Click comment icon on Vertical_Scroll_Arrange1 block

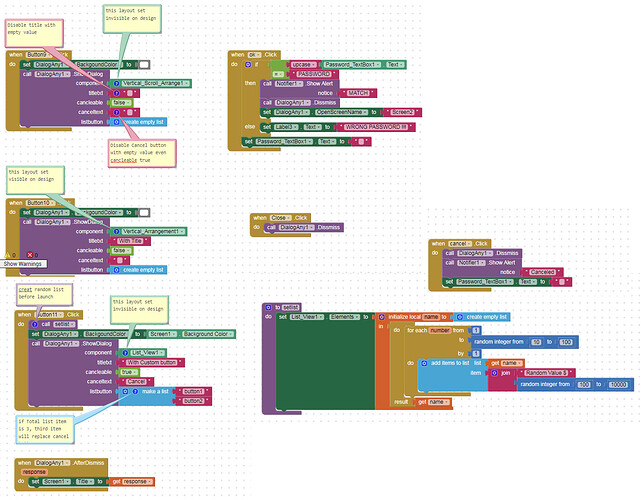117,83
